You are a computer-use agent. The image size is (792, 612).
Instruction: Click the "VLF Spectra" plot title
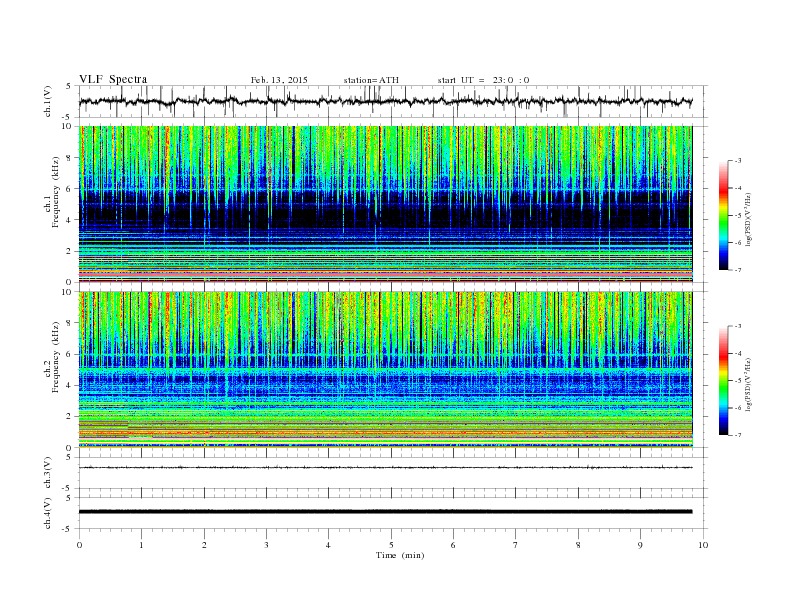(113, 79)
